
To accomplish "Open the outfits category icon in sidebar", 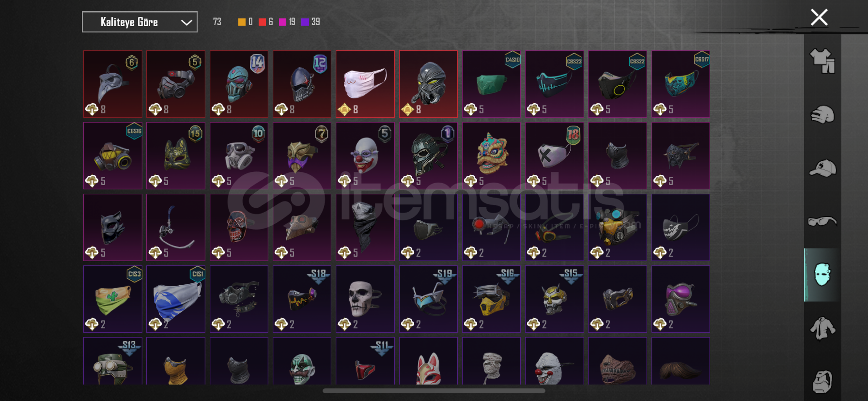I will pyautogui.click(x=822, y=61).
